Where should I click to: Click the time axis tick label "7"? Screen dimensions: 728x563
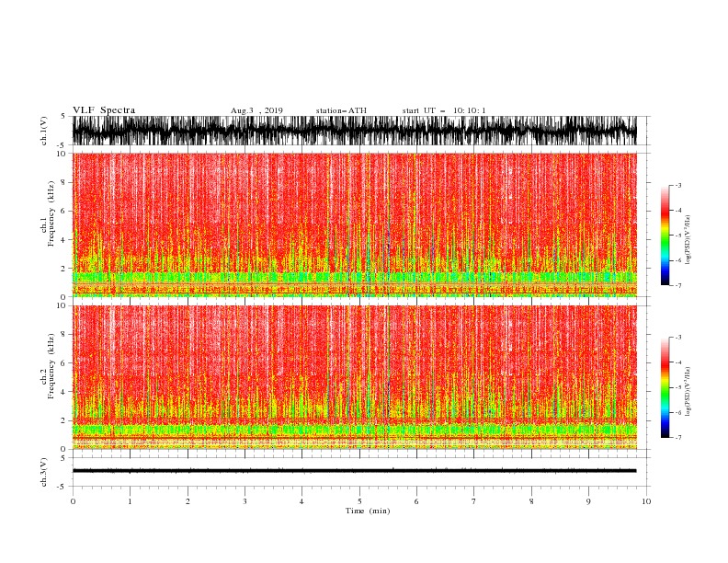[x=474, y=501]
